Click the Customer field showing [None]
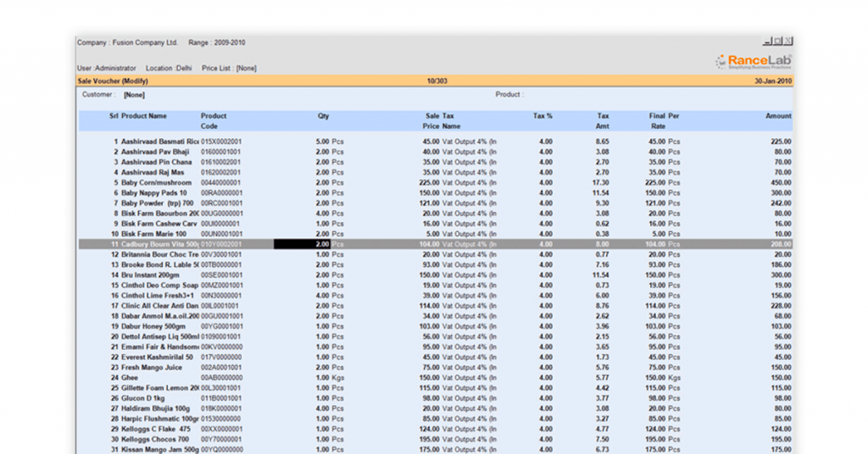This screenshot has width=868, height=454. pos(134,95)
